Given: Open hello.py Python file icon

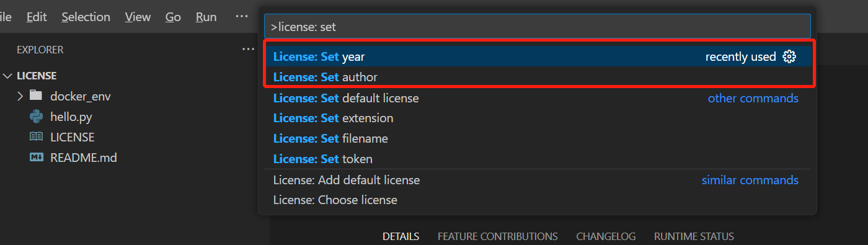Looking at the screenshot, I should coord(36,116).
